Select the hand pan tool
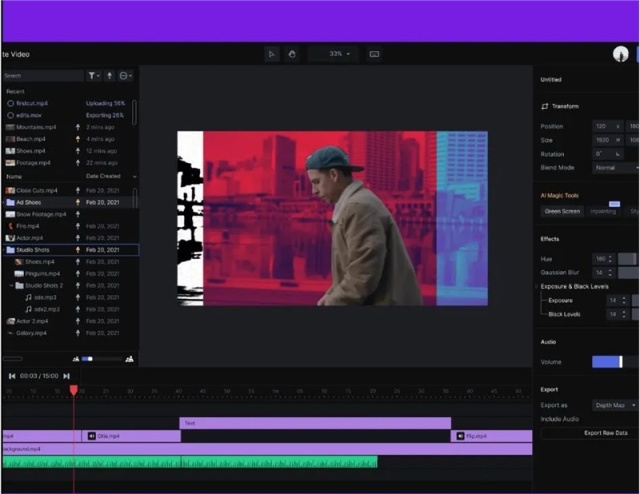 [x=292, y=54]
